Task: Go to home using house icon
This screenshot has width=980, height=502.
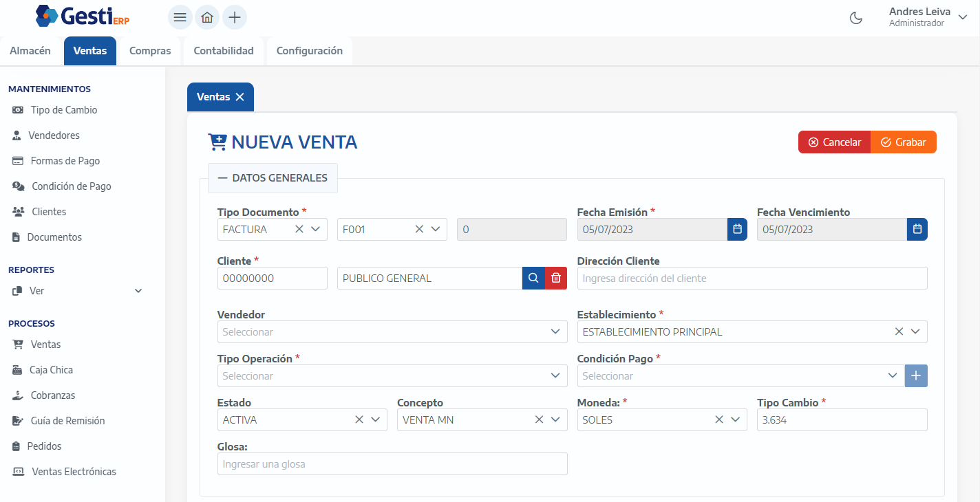Action: pos(207,17)
